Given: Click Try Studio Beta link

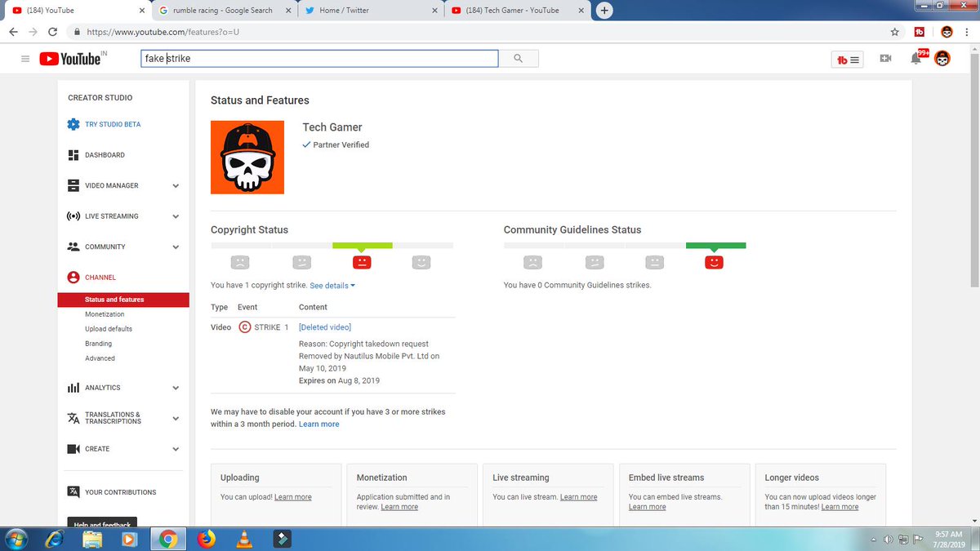Looking at the screenshot, I should pos(113,125).
